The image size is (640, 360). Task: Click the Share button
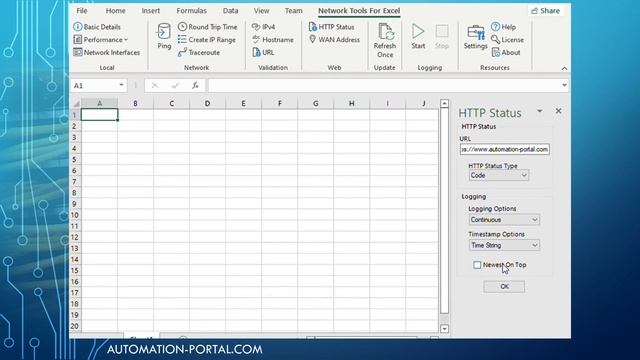(546, 11)
